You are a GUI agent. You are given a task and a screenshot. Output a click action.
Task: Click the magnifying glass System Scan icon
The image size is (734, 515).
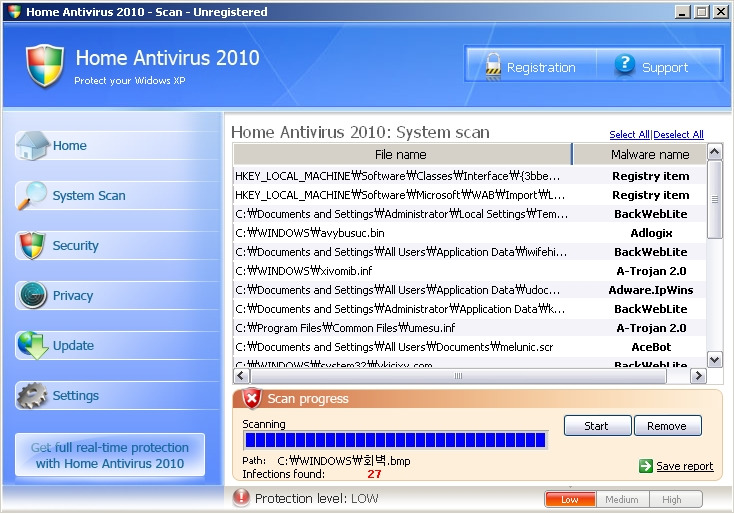pos(32,196)
